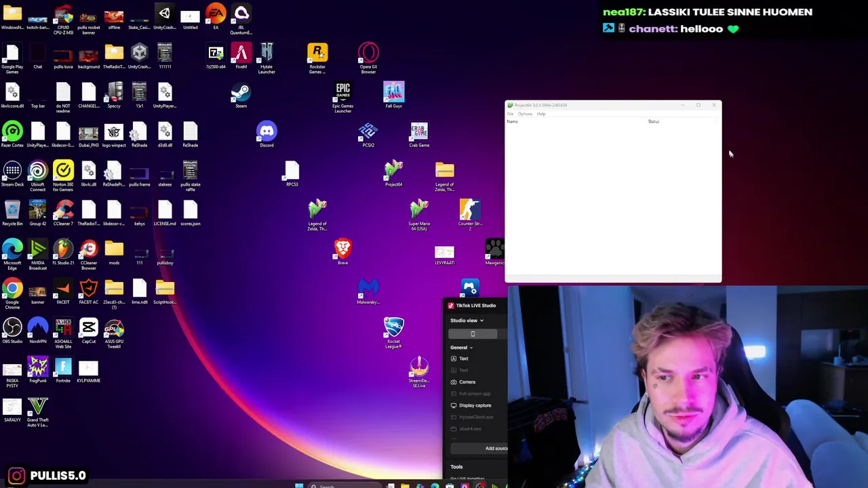Open Epic Games Launcher icon
Image resolution: width=868 pixels, height=488 pixels.
(342, 98)
